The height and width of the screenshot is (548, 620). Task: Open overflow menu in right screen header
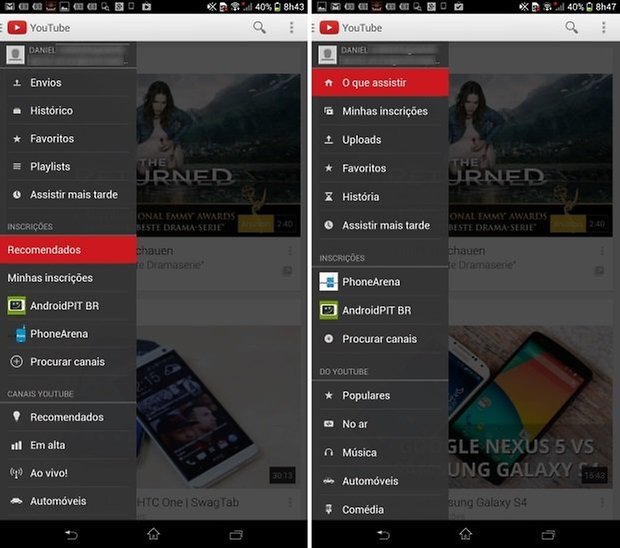coord(603,28)
